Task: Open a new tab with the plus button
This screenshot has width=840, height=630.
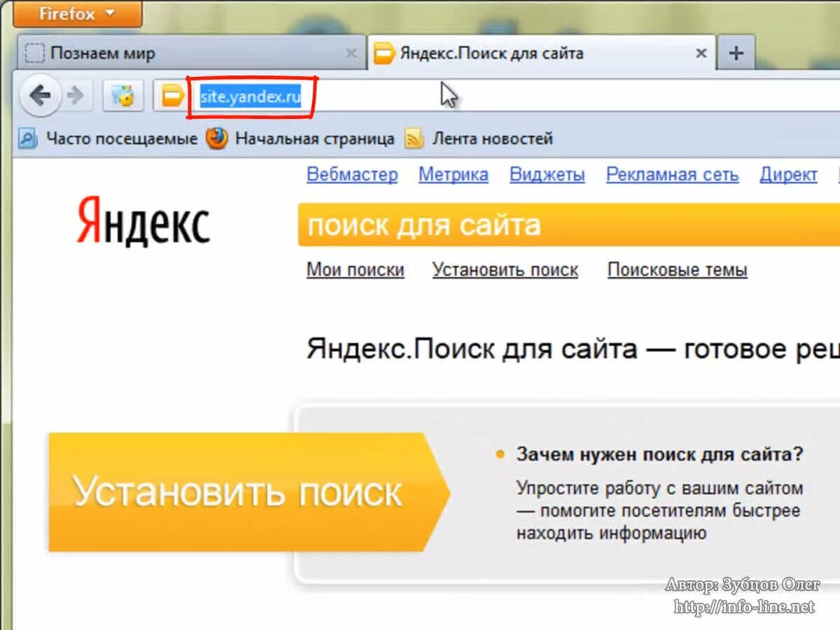Action: click(736, 53)
